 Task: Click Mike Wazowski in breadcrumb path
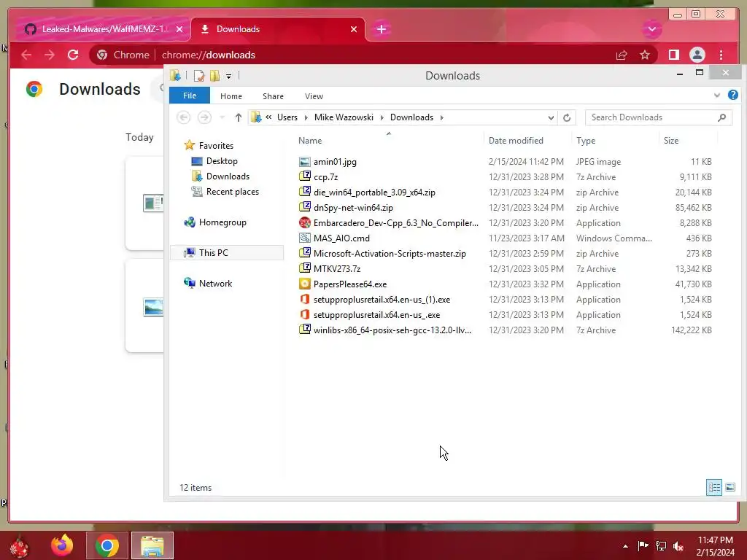[344, 117]
